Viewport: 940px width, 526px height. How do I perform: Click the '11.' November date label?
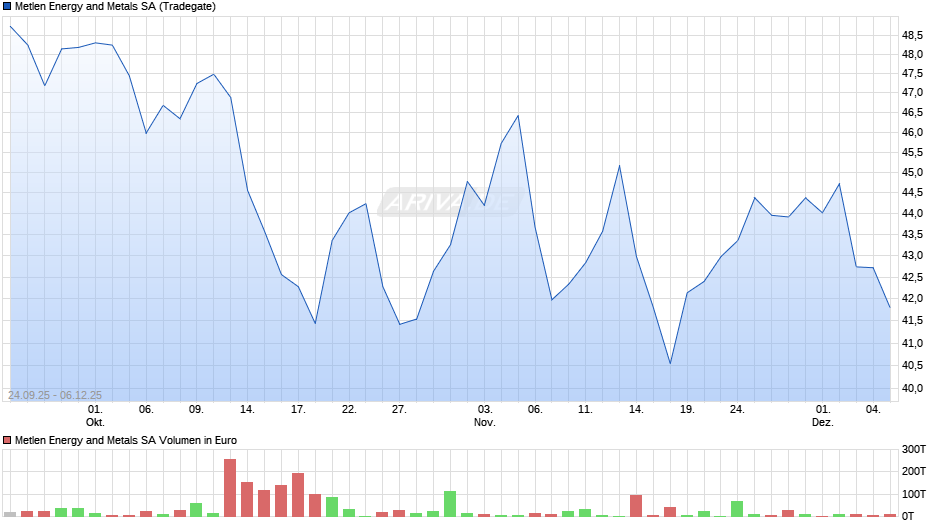tap(585, 410)
